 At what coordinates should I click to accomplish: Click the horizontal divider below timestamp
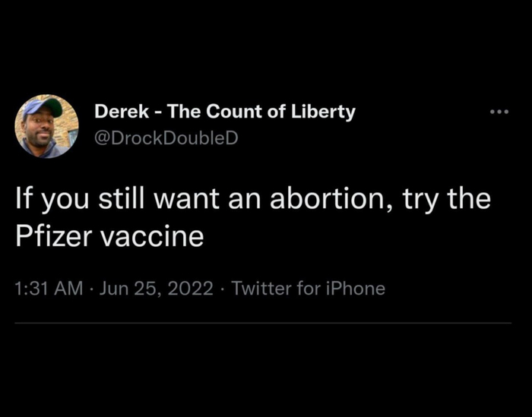click(x=263, y=323)
